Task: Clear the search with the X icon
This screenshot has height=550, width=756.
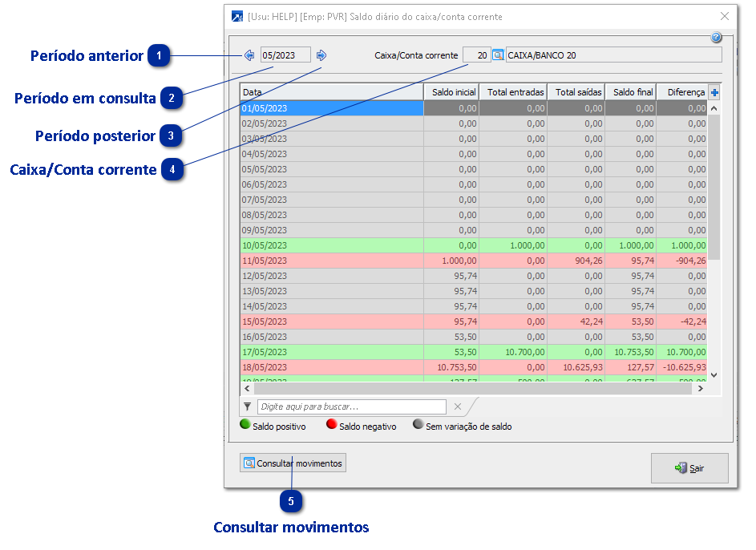Action: [458, 406]
